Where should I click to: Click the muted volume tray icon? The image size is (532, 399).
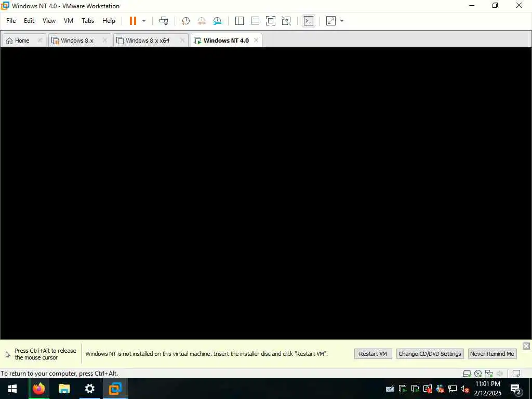point(464,389)
